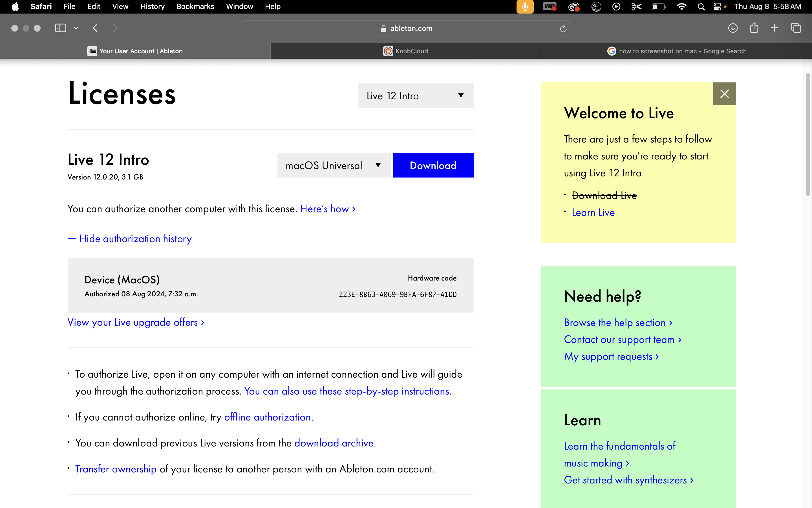Viewport: 812px width, 508px height.
Task: Open Control Center icon
Action: tap(717, 6)
